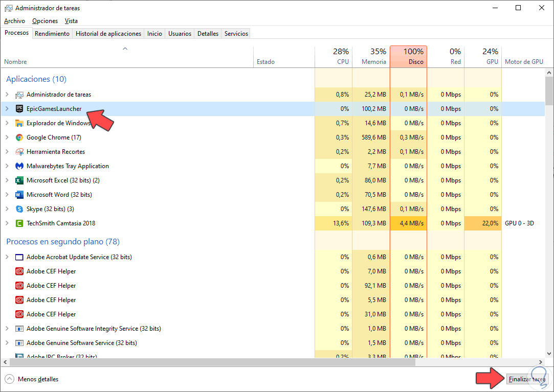Switch to the Inicio tab
The height and width of the screenshot is (392, 554).
pos(155,34)
